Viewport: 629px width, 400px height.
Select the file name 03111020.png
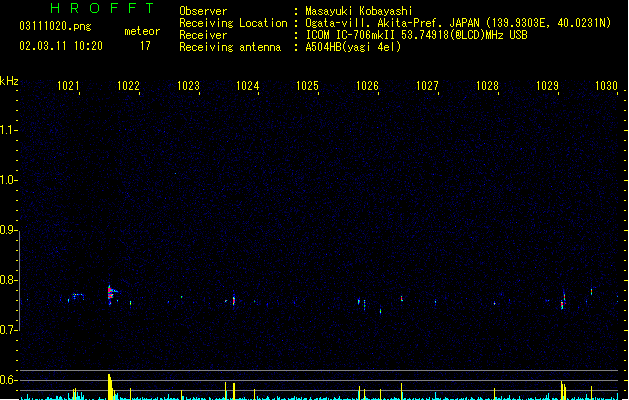pyautogui.click(x=55, y=26)
